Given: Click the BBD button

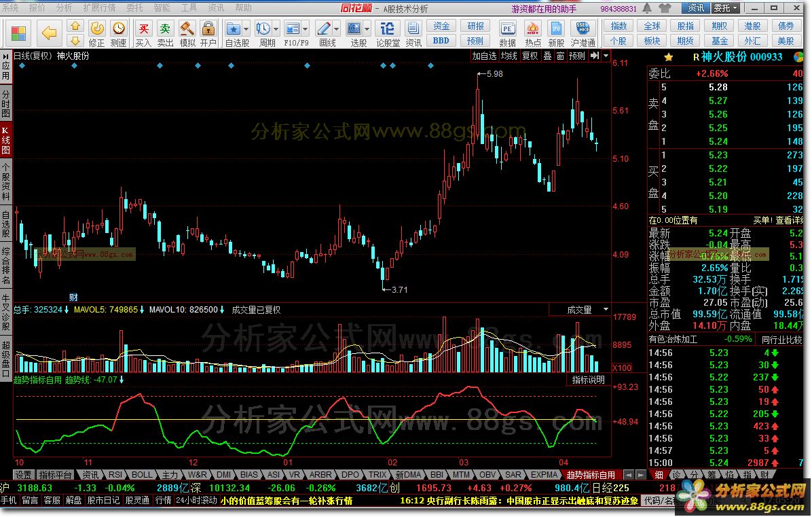Looking at the screenshot, I should click(441, 40).
